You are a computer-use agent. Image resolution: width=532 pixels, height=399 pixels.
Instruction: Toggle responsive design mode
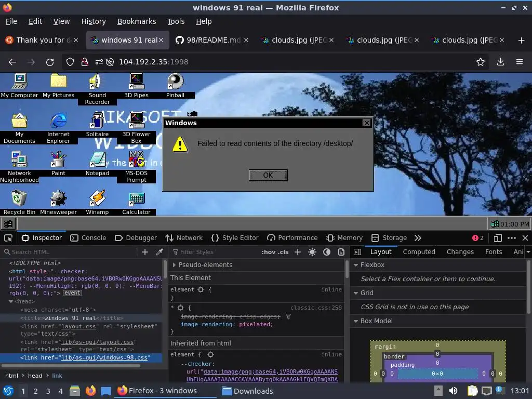pyautogui.click(x=497, y=238)
